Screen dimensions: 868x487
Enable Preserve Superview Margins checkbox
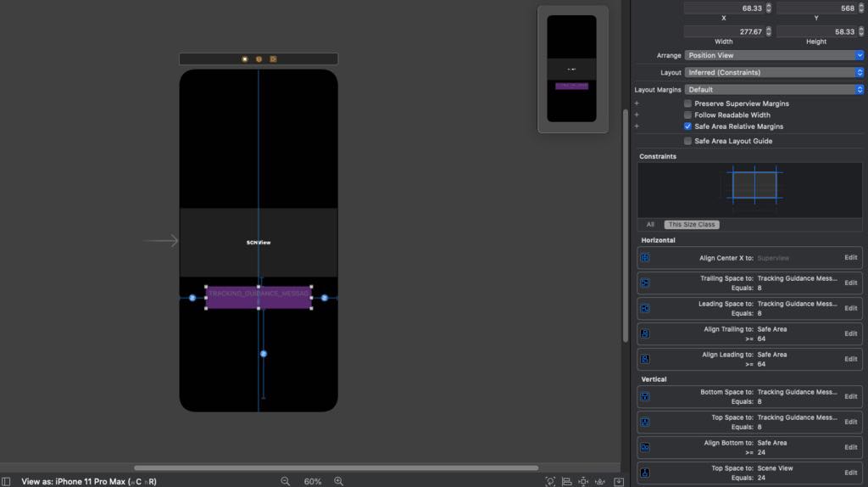point(687,104)
